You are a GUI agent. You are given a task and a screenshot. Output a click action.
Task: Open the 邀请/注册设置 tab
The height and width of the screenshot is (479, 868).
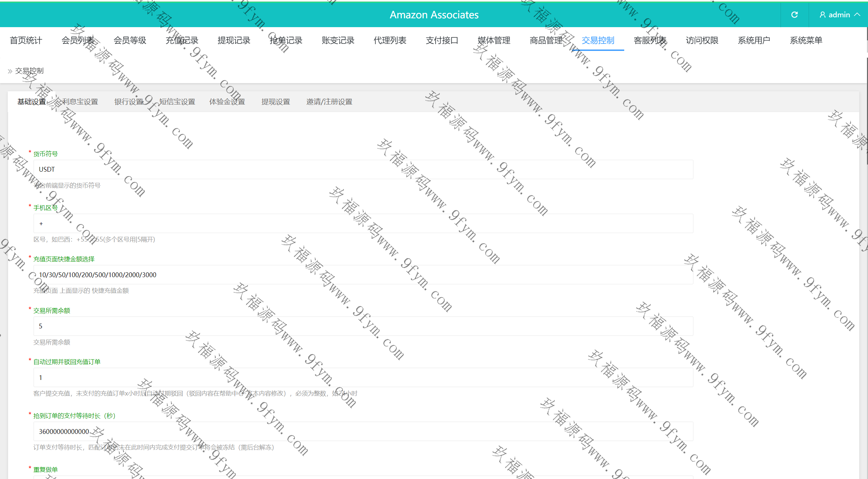tap(329, 102)
